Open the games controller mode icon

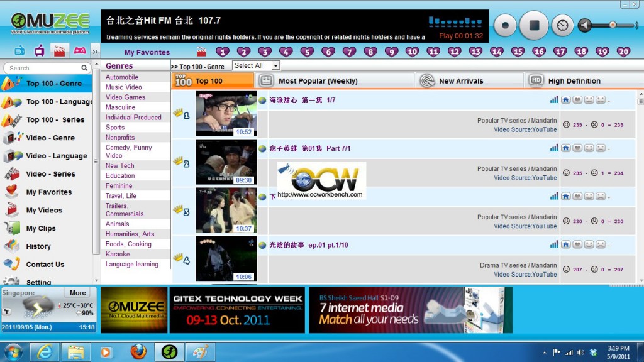click(80, 51)
